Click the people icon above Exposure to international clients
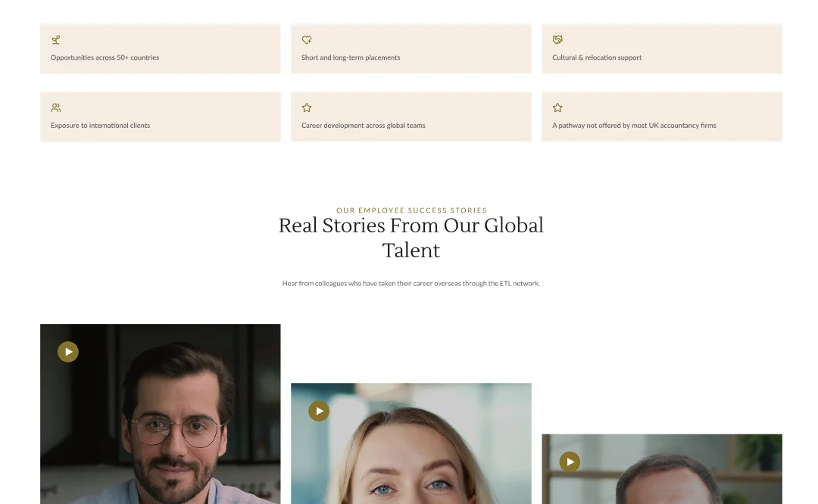Viewport: 818px width, 504px height. [x=55, y=107]
